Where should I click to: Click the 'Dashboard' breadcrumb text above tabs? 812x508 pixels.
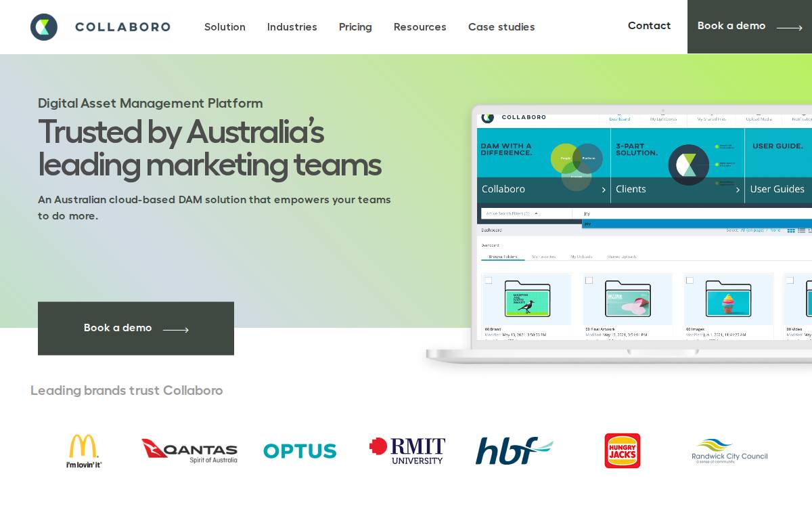coord(491,245)
